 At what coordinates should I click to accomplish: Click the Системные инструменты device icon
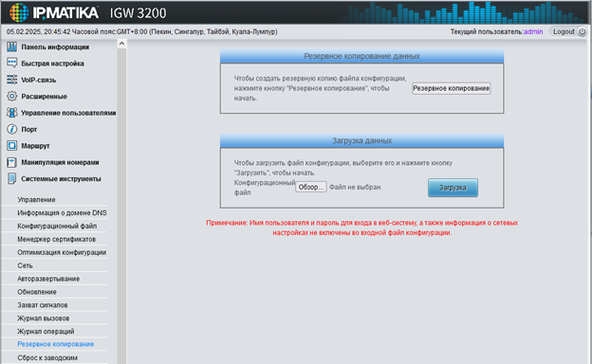pyautogui.click(x=11, y=178)
